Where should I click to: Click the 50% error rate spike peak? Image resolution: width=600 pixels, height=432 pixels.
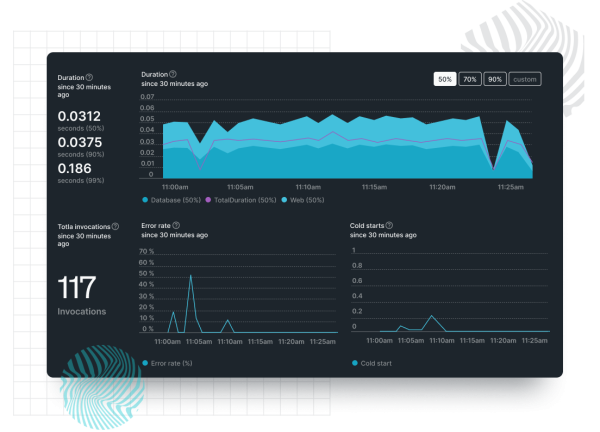click(x=190, y=275)
